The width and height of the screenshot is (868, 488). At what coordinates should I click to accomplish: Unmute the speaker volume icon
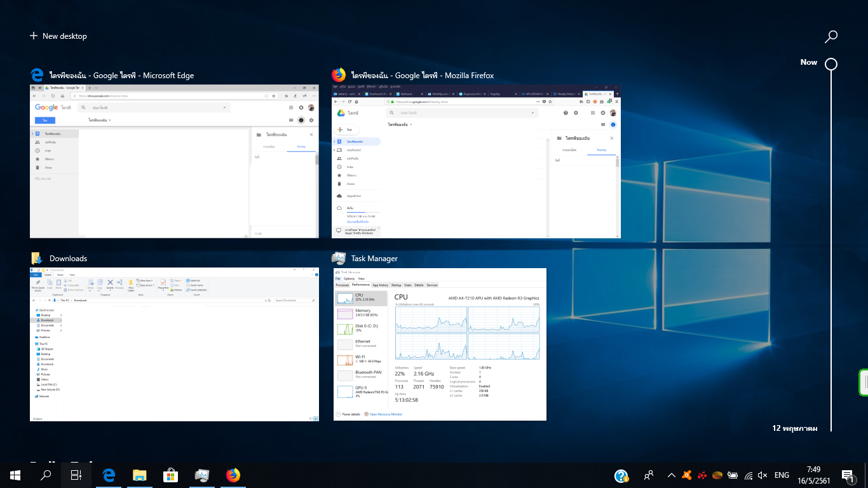763,475
